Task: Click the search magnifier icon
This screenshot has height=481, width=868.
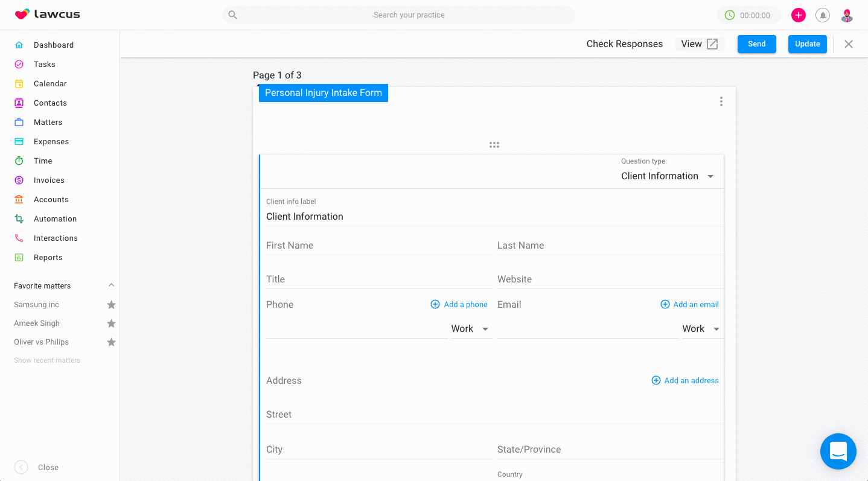Action: [x=232, y=15]
